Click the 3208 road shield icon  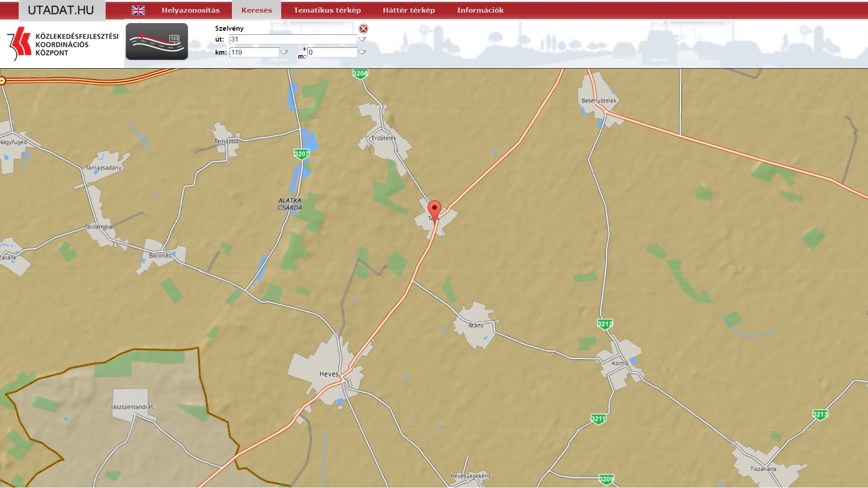tap(360, 74)
